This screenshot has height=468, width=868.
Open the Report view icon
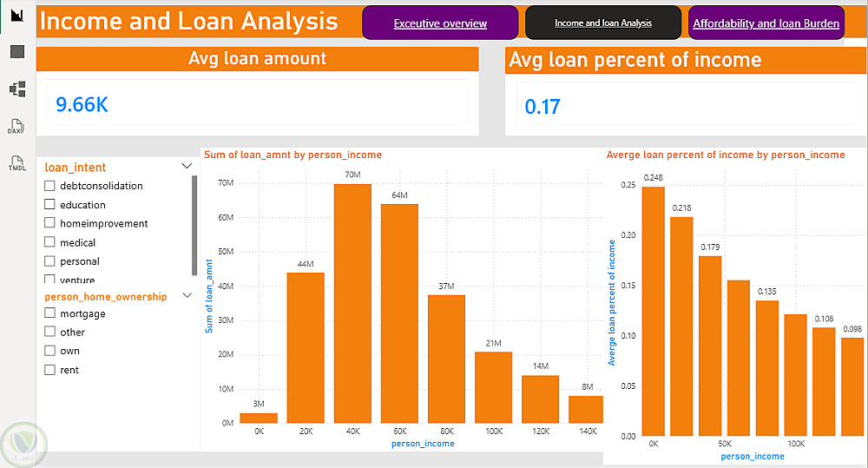point(17,15)
